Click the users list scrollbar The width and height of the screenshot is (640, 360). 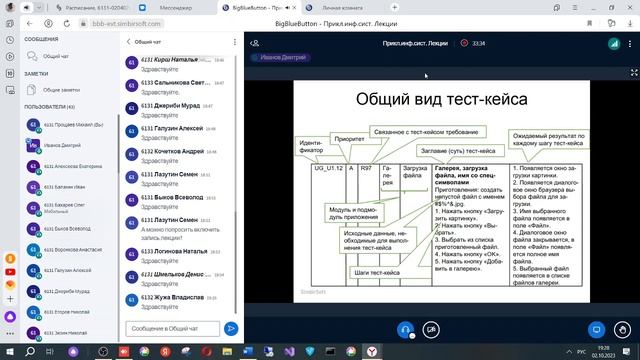(118, 143)
